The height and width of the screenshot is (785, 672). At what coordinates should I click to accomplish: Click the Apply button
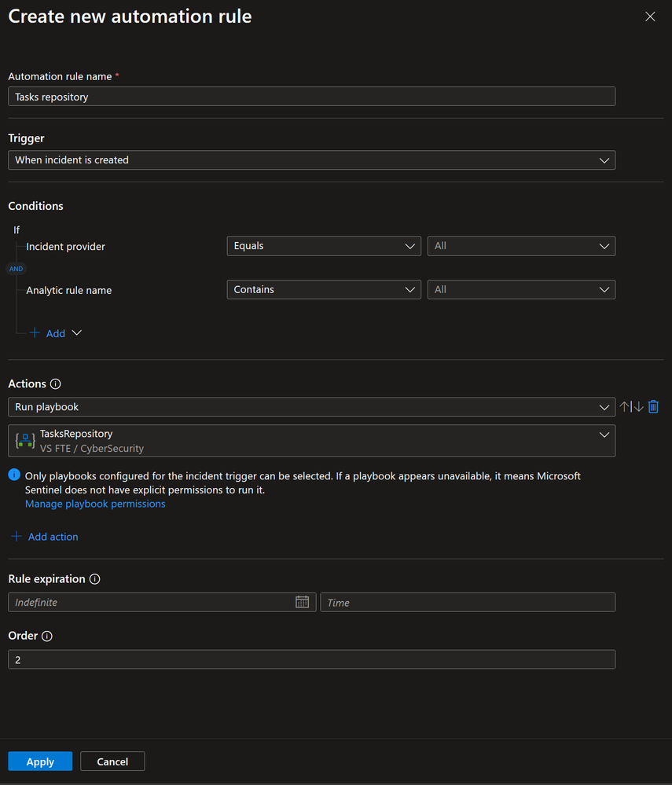(40, 761)
